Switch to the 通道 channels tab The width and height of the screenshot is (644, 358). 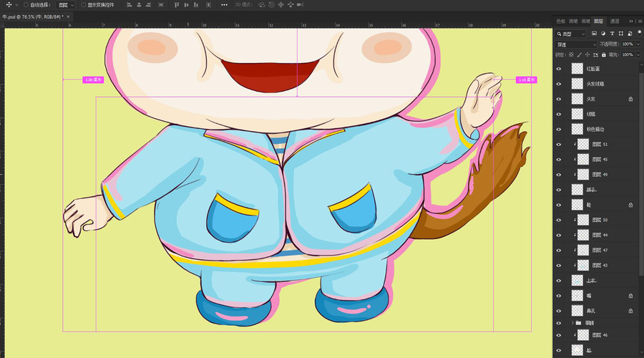pos(615,21)
